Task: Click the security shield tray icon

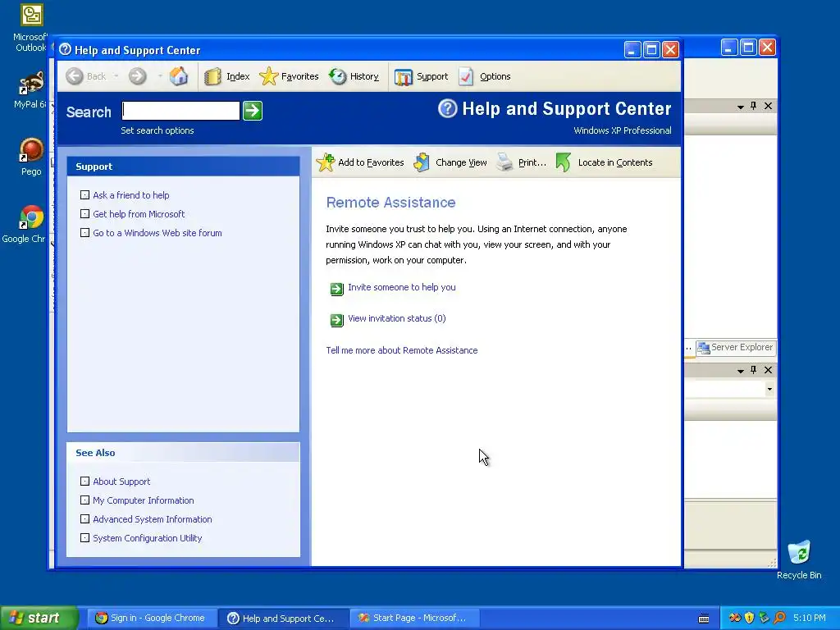Action: (x=749, y=618)
